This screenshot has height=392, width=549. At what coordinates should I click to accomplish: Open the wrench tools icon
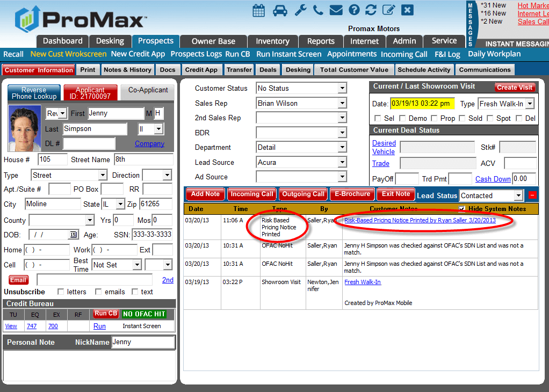300,10
